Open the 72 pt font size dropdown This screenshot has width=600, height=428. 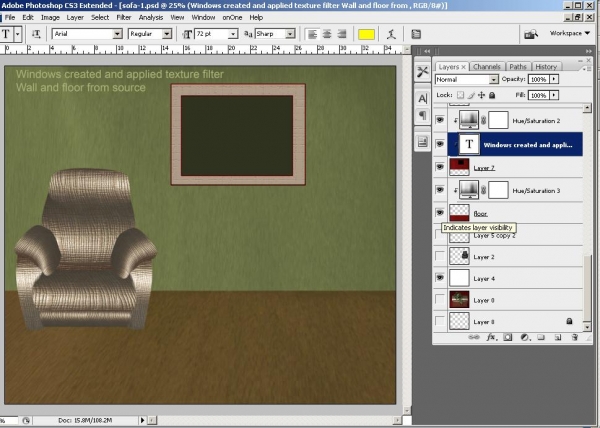coord(233,34)
